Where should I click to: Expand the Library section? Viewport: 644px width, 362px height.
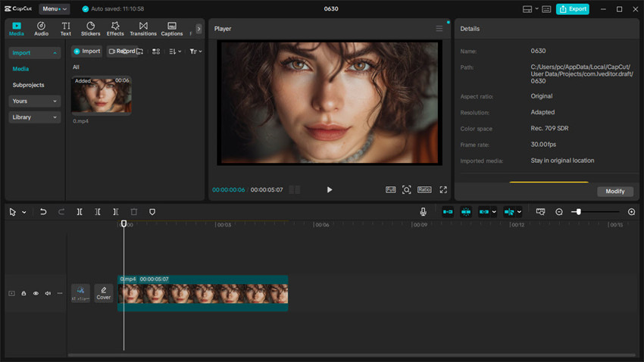coord(35,117)
